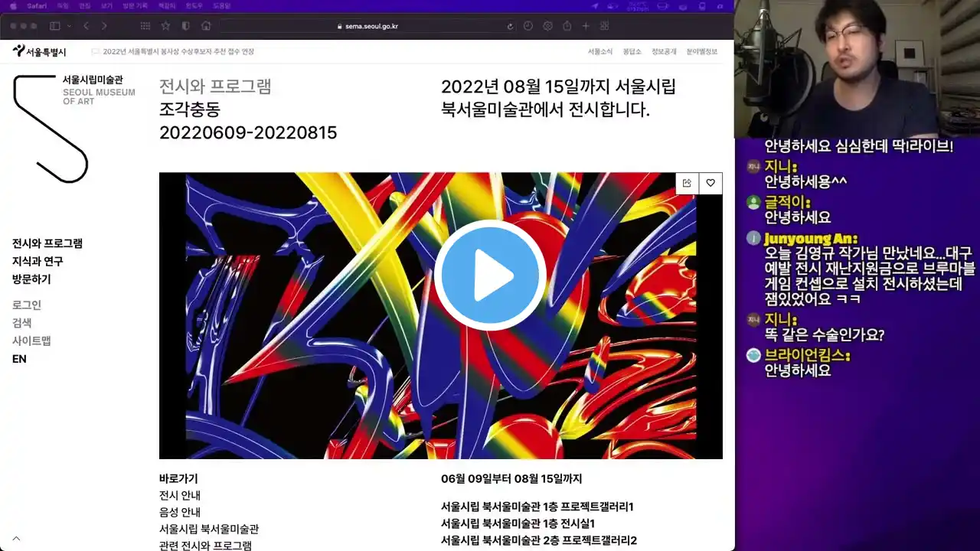Image resolution: width=980 pixels, height=551 pixels.
Task: Click the streamer webcam video
Action: tap(857, 69)
